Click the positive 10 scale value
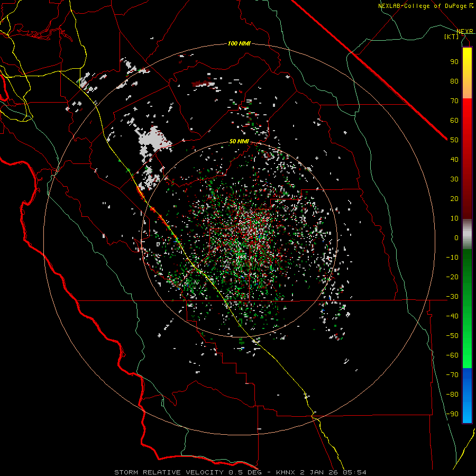The image size is (476, 476). point(454,218)
